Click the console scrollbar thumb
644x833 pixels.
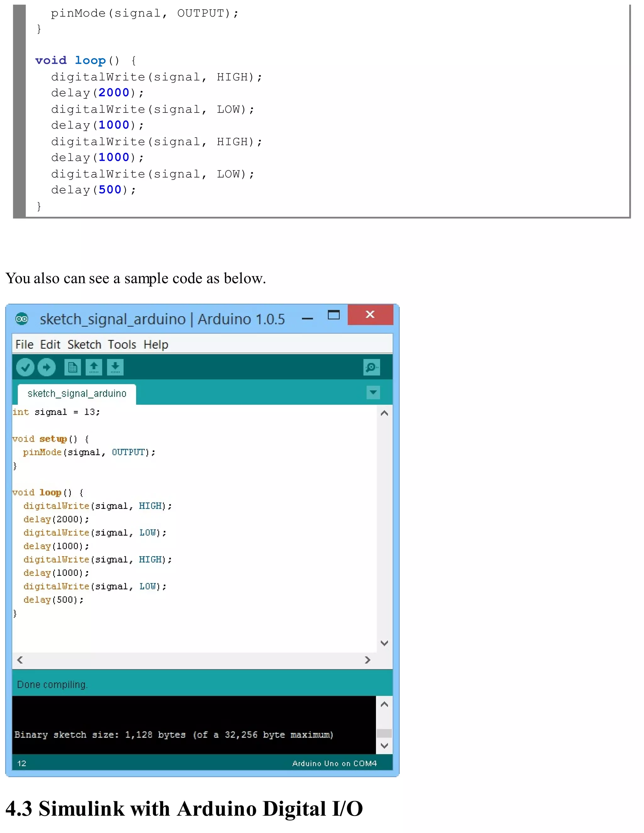[x=385, y=733]
